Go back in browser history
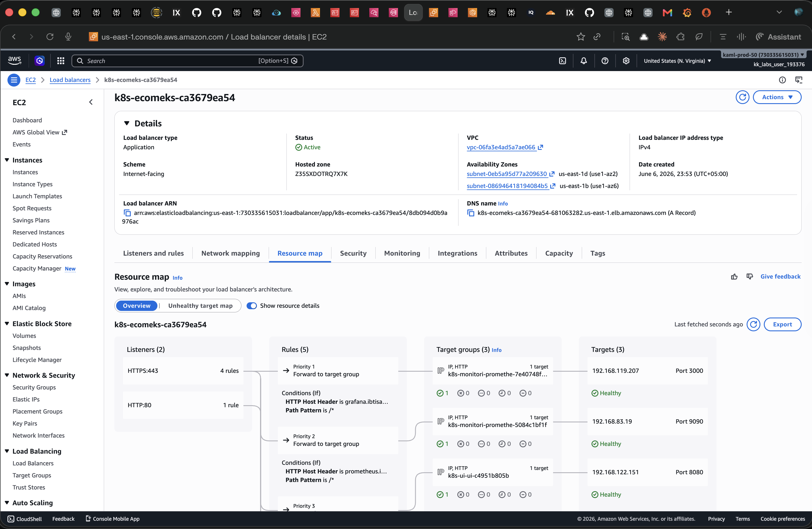Image resolution: width=812 pixels, height=529 pixels. [x=14, y=37]
